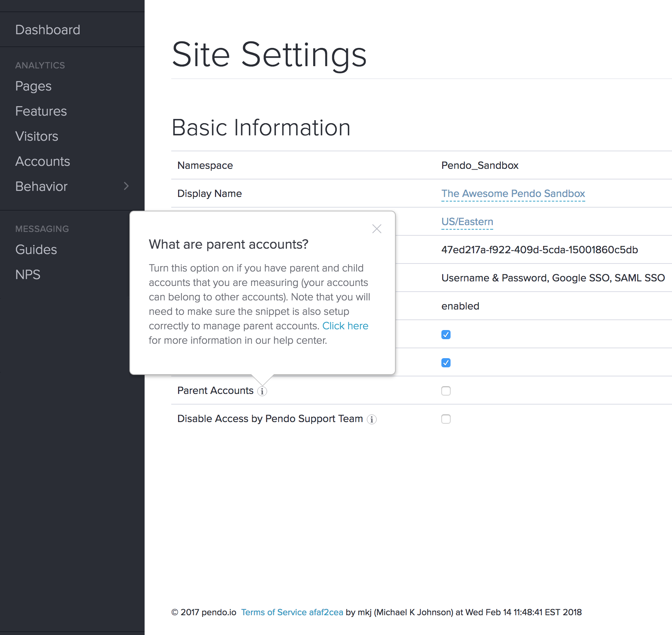672x635 pixels.
Task: Follow the Click here help link
Action: click(345, 326)
